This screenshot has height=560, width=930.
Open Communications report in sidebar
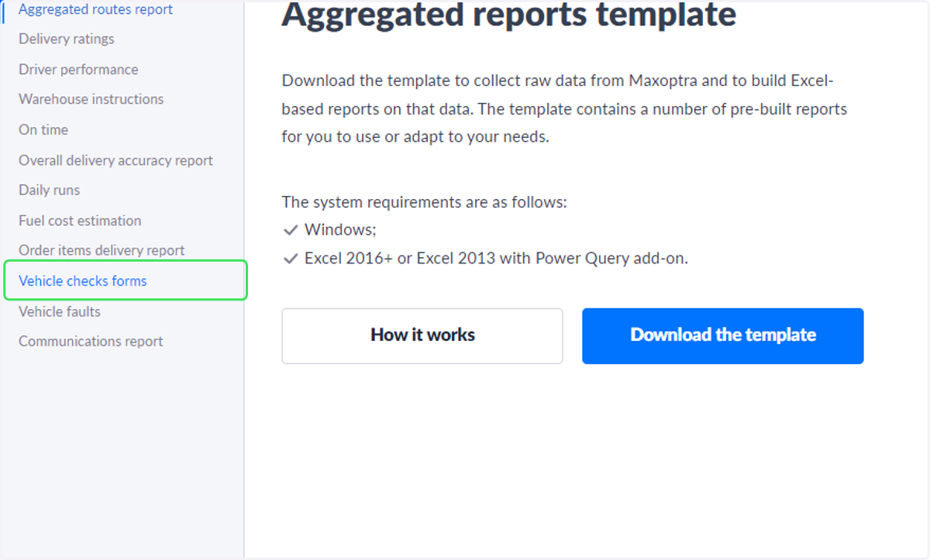(91, 341)
